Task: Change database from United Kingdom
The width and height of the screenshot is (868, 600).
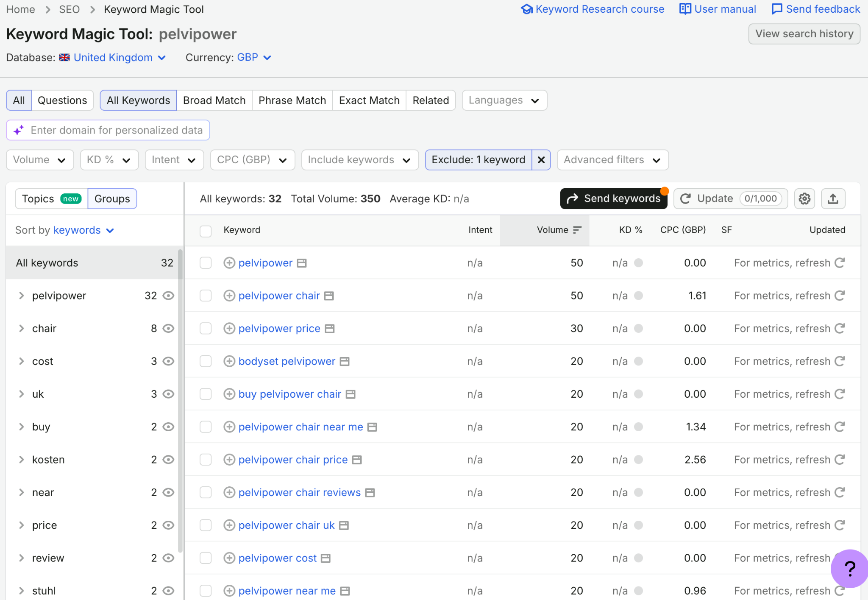Action: coord(113,57)
